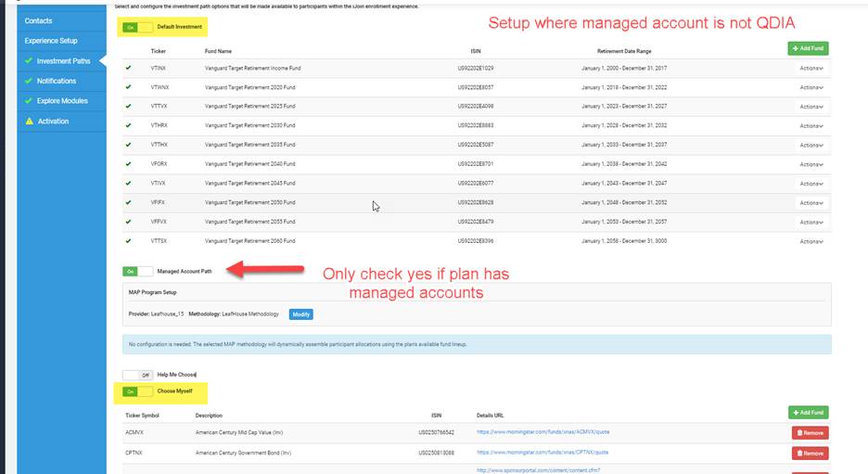
Task: Click Modify in MAP Program Setup
Action: (301, 314)
